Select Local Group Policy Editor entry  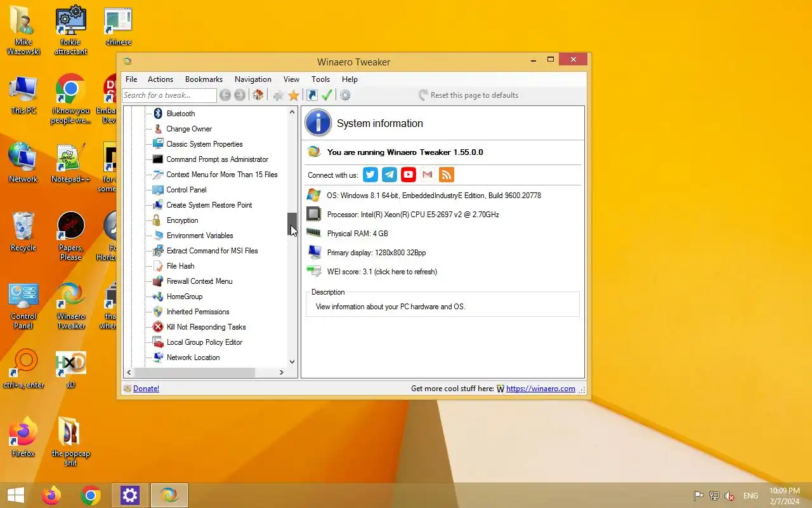coord(204,342)
